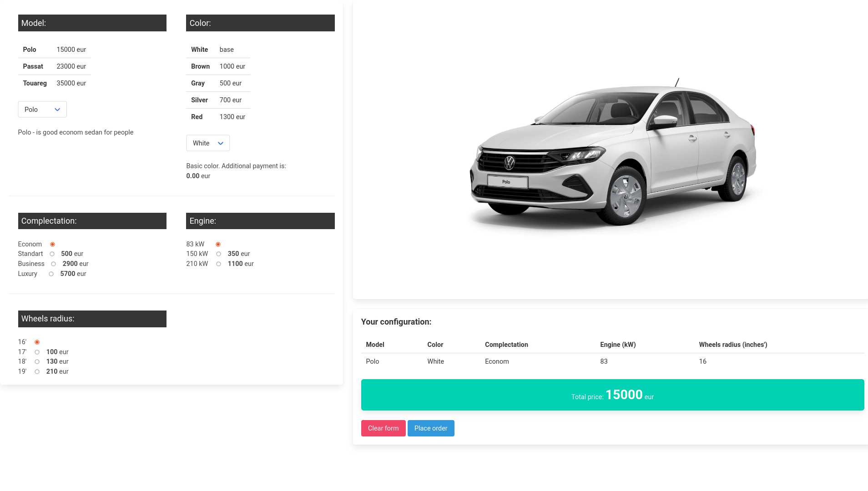868x491 pixels.
Task: Click the Red row in color table
Action: pos(218,117)
